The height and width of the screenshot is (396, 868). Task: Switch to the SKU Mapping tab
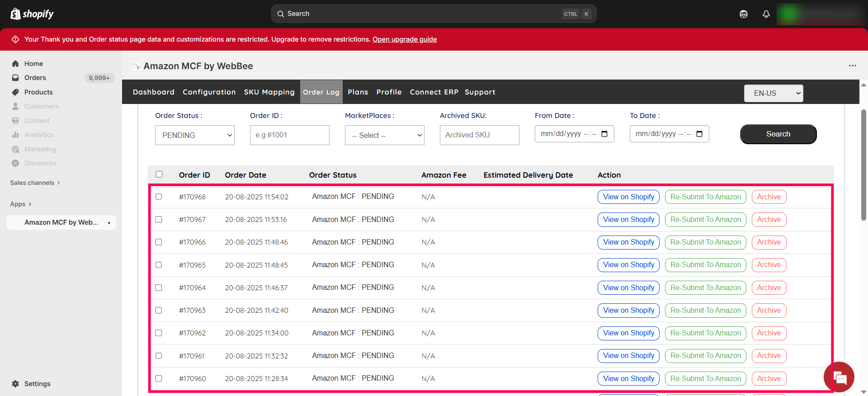pyautogui.click(x=269, y=92)
